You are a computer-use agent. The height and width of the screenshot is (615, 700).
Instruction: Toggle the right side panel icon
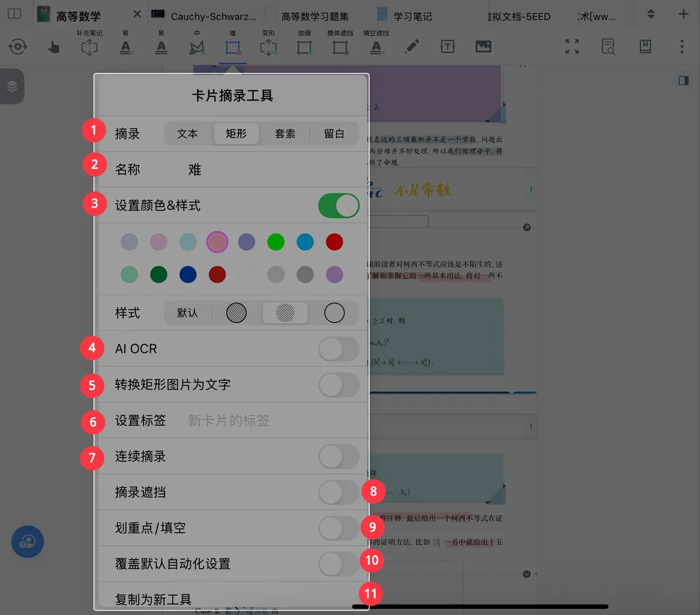click(x=684, y=81)
